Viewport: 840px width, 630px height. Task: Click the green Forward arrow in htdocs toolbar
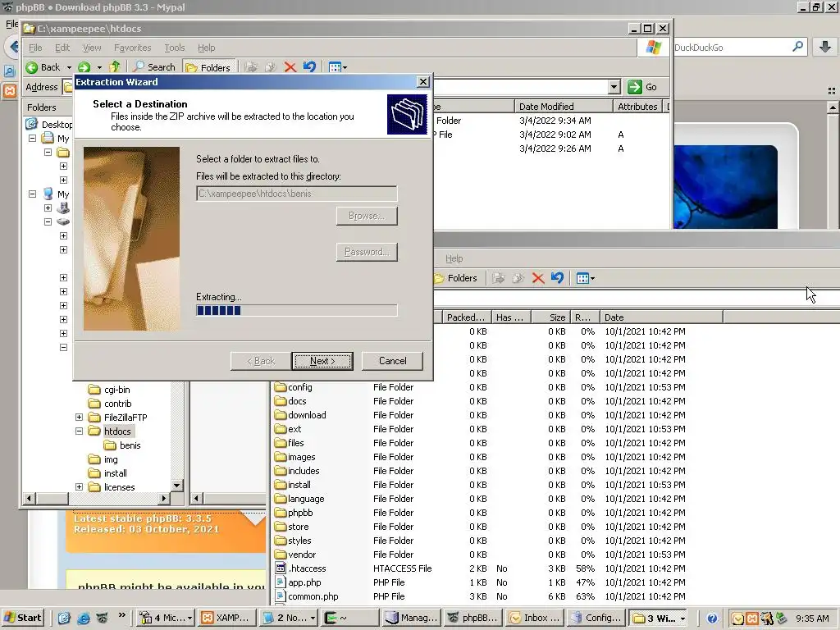pos(84,67)
